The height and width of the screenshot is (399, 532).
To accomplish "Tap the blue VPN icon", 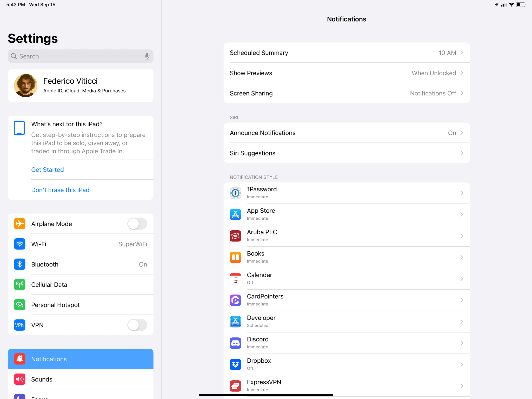I will [x=20, y=325].
